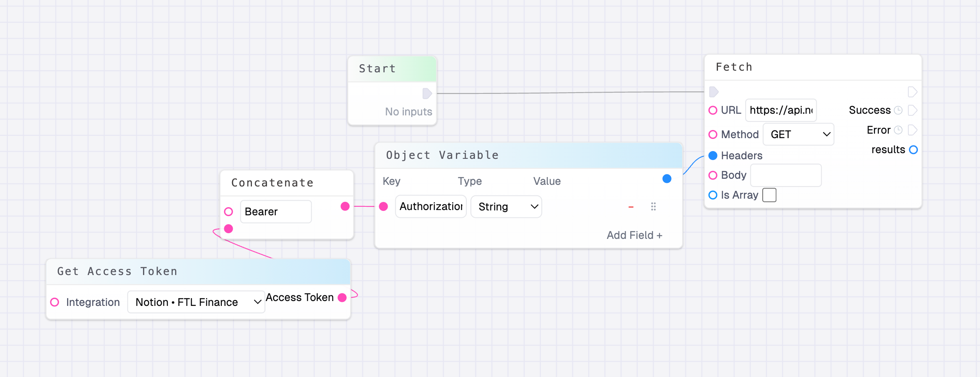Click the Bearer input port on Concatenate
Screen dimensions: 980x377
click(229, 212)
